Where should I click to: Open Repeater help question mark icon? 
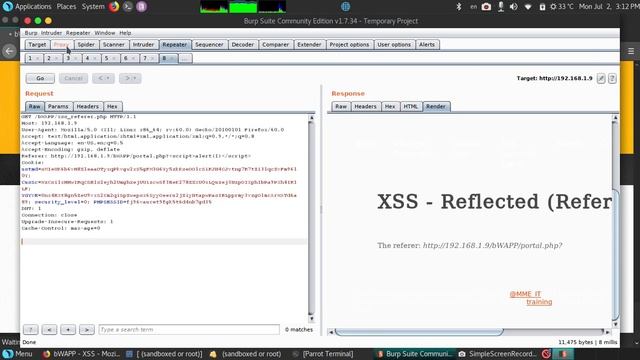[x=612, y=78]
